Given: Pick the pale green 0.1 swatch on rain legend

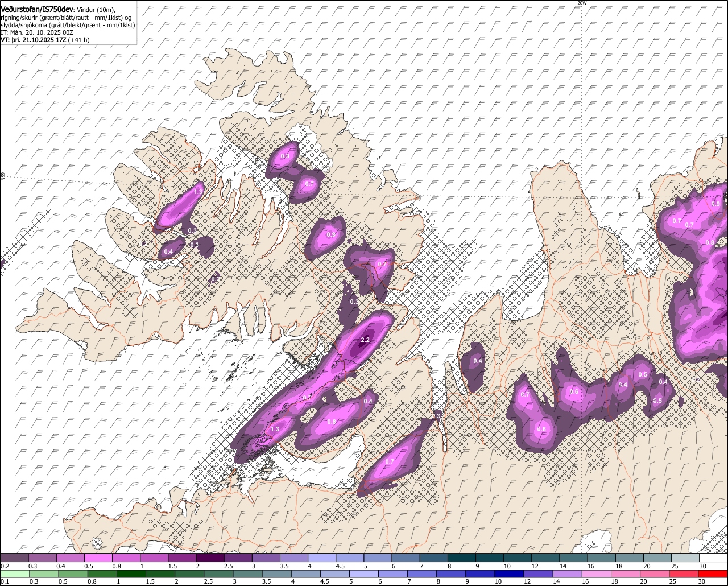Looking at the screenshot, I should pyautogui.click(x=15, y=573).
